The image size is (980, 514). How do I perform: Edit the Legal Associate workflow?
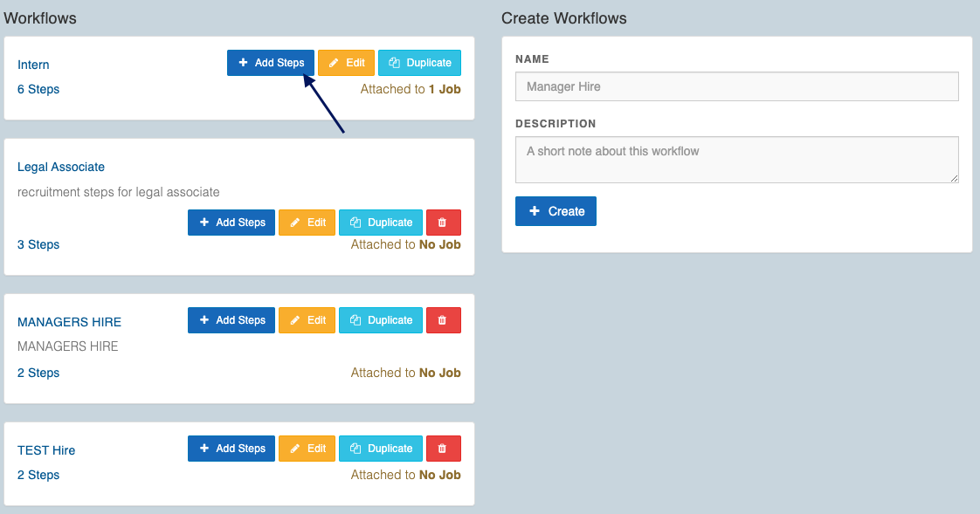(307, 223)
